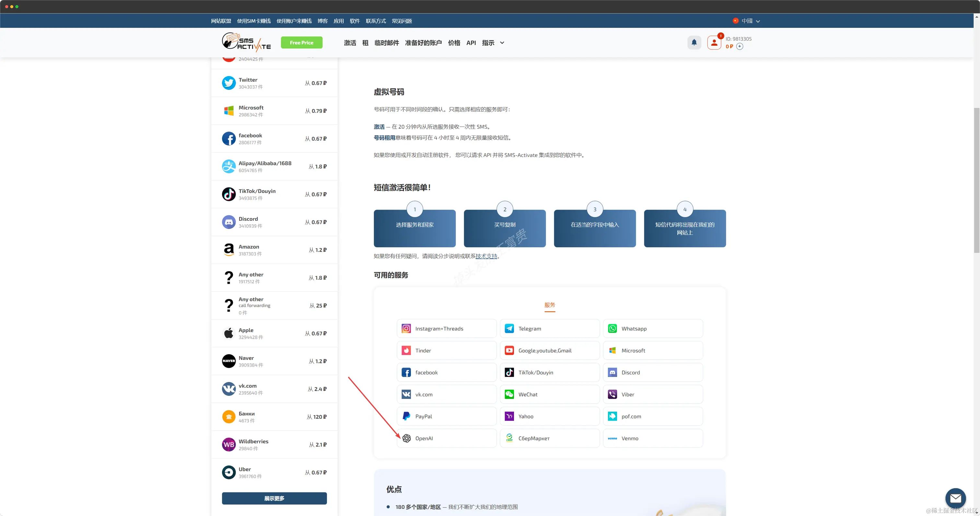Open 博客 in the top bar
The image size is (980, 516).
322,21
